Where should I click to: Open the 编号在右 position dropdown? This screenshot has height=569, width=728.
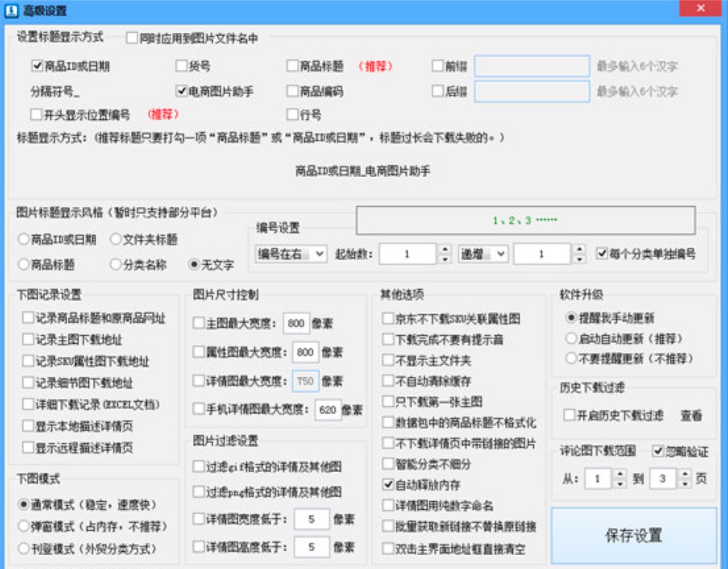point(290,254)
